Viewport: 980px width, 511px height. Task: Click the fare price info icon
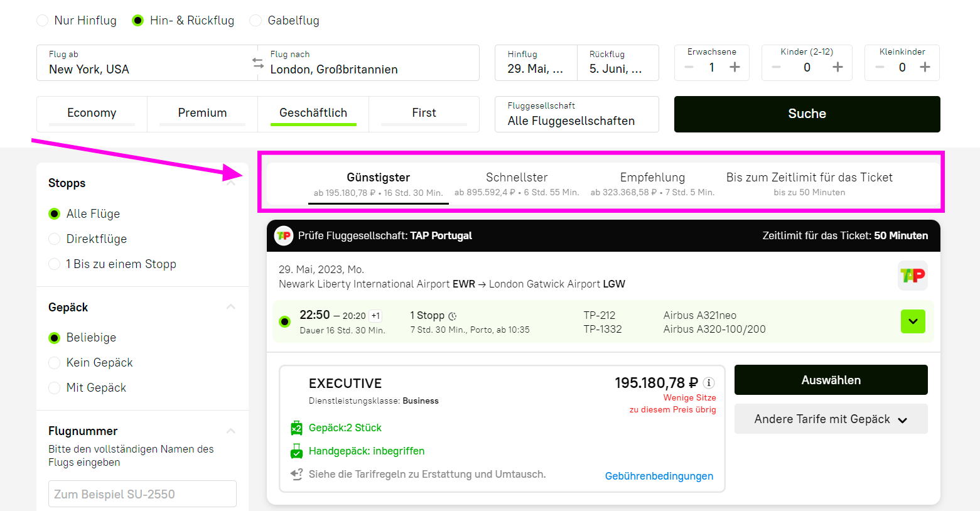click(709, 383)
